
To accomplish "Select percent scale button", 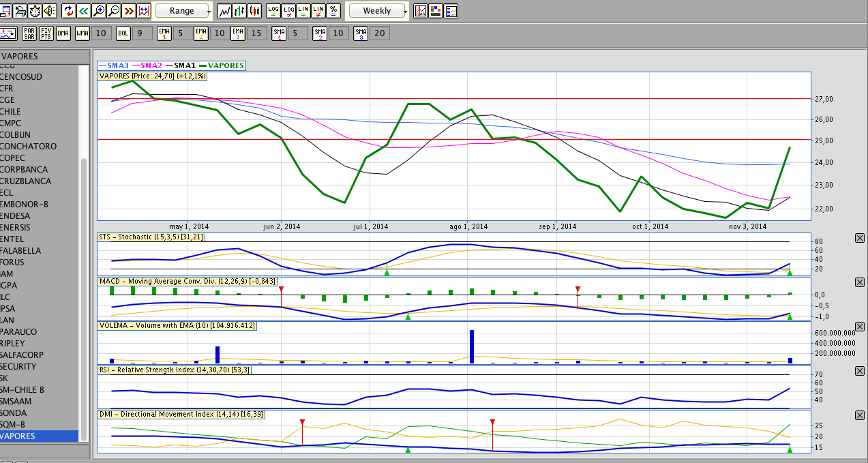I will click(x=333, y=11).
